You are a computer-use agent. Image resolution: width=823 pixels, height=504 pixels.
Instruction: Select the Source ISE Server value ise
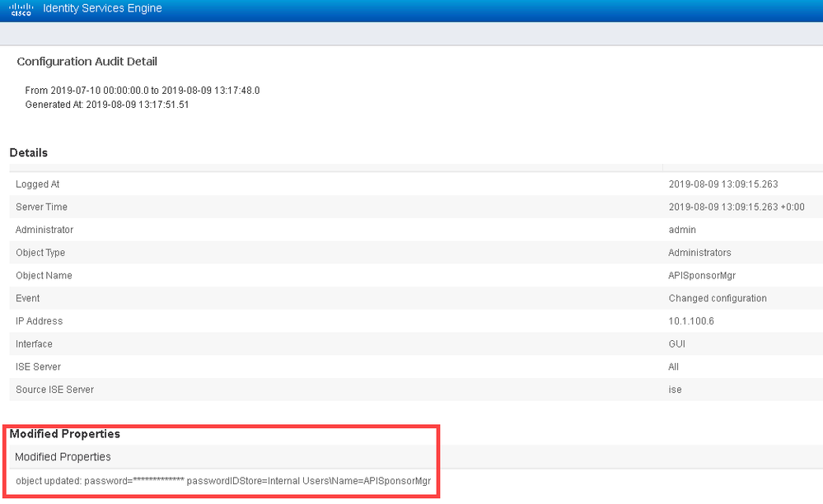[x=675, y=390]
